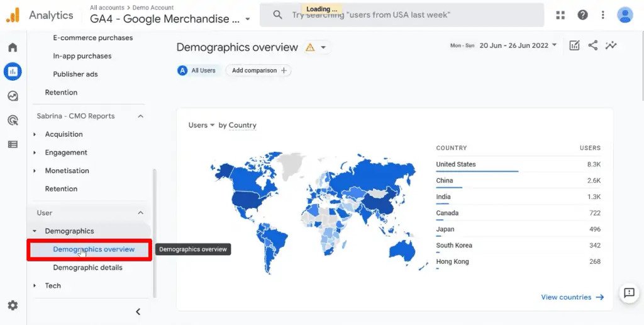Screen dimensions: 644x325
Task: Click the South Korea row
Action: [518, 245]
